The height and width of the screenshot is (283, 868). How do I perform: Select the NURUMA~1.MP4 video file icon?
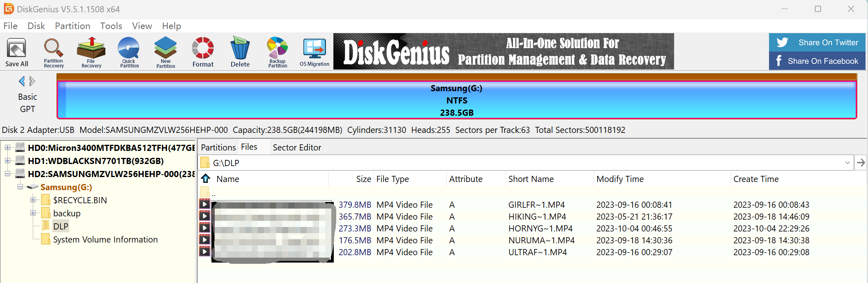coord(205,240)
